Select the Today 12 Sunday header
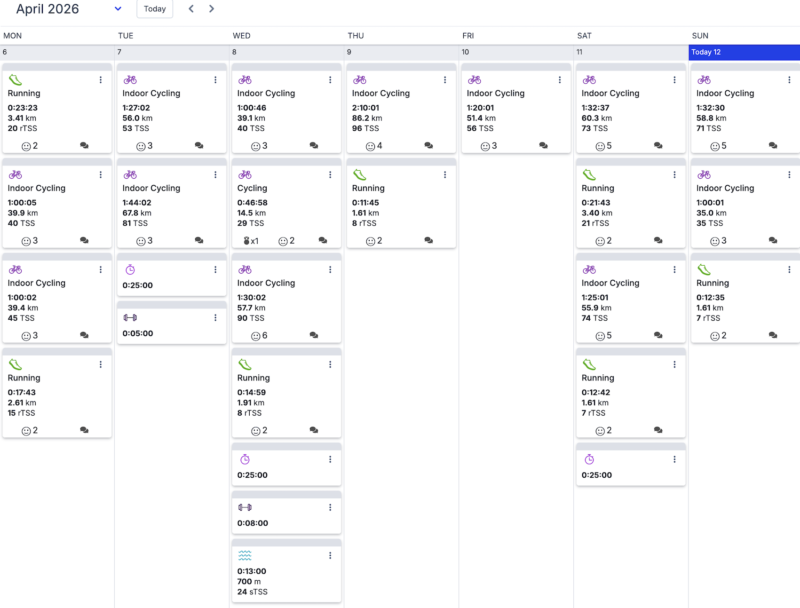 [744, 52]
